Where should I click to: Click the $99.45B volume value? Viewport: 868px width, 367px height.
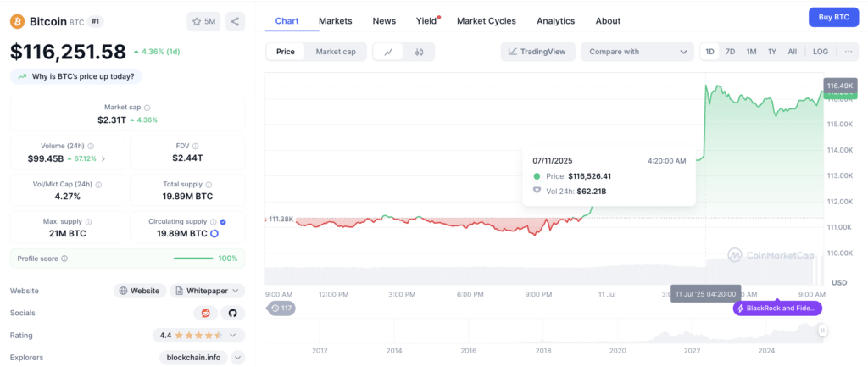tap(46, 158)
